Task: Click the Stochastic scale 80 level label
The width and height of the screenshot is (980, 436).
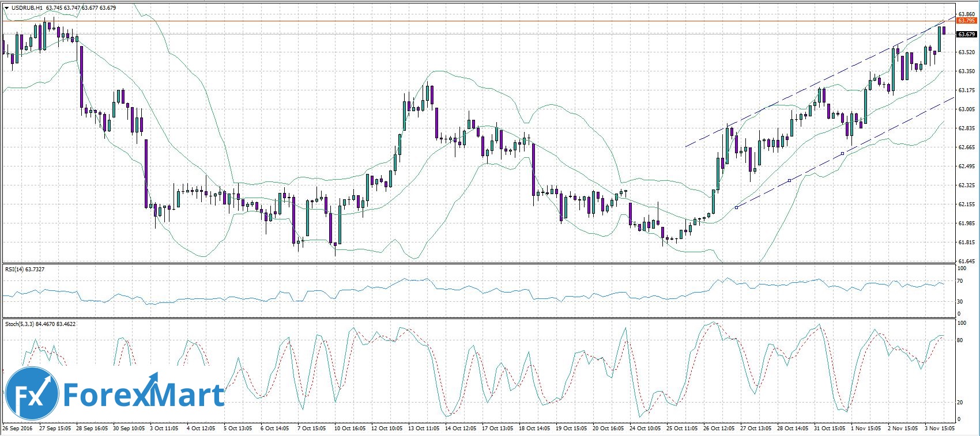Action: tap(960, 340)
